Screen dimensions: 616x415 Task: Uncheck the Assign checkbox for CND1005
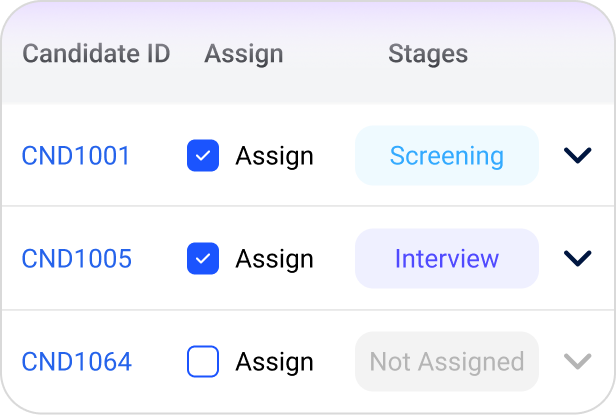[203, 259]
